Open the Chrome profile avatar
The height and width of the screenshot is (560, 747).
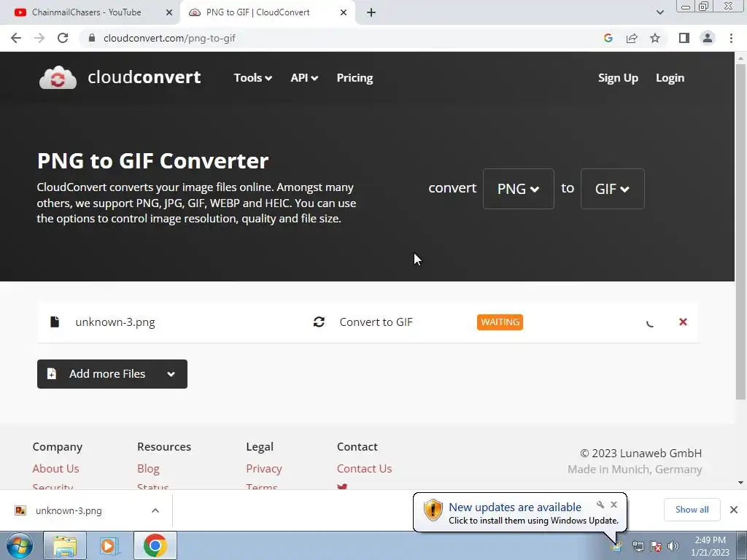708,38
